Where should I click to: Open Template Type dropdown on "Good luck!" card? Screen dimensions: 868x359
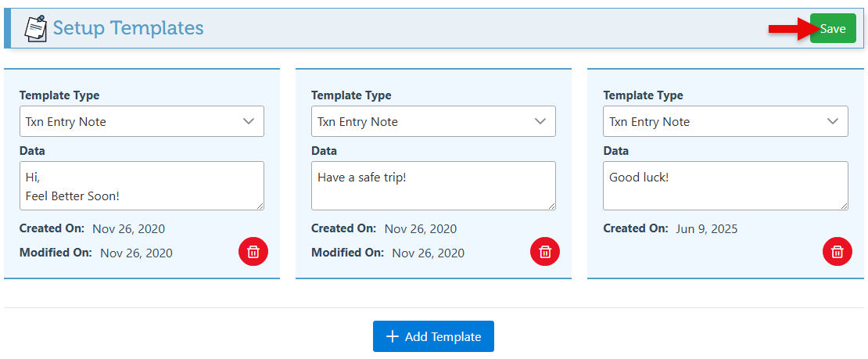(725, 121)
